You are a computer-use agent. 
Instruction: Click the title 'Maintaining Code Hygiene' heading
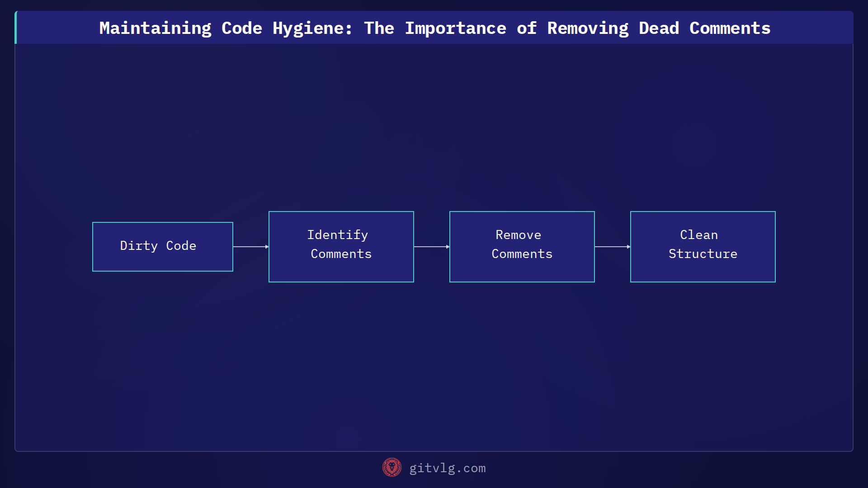coord(435,28)
